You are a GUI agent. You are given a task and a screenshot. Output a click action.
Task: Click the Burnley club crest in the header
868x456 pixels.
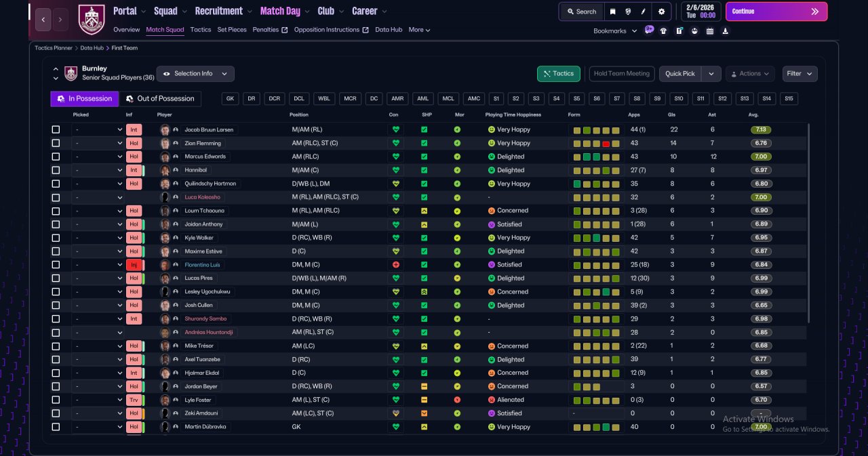[x=92, y=19]
